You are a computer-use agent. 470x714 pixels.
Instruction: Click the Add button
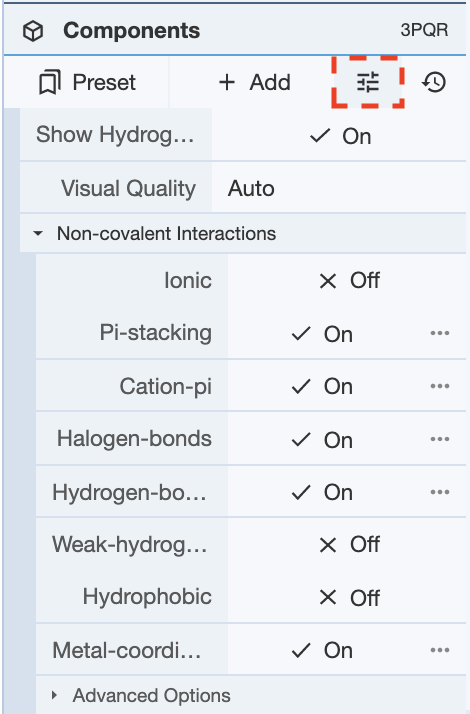255,82
